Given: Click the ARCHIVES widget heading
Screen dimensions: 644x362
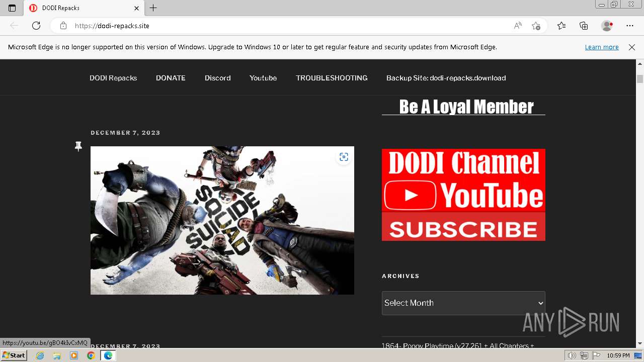Looking at the screenshot, I should (400, 276).
